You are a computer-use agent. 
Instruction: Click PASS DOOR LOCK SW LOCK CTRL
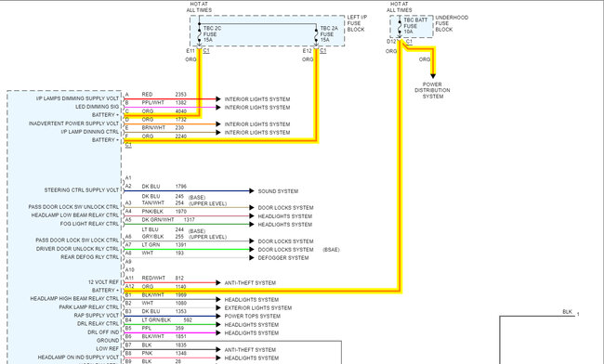[77, 240]
